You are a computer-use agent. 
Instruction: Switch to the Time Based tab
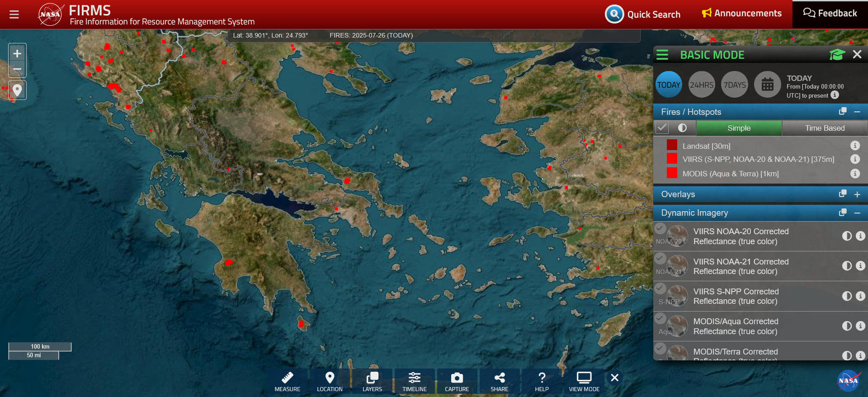click(x=824, y=128)
